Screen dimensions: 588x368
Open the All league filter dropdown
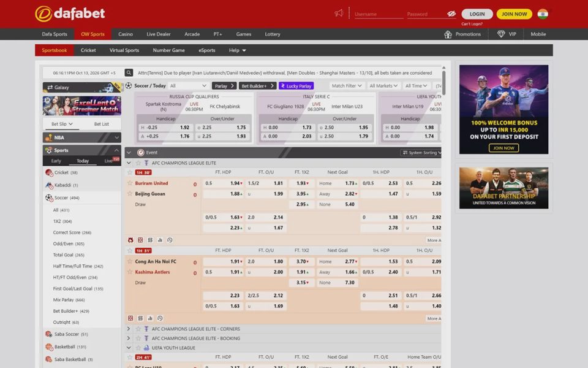pos(188,86)
